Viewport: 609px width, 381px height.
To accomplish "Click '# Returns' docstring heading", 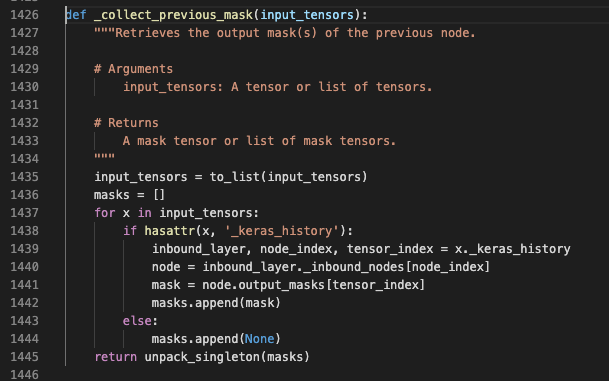I will click(126, 123).
